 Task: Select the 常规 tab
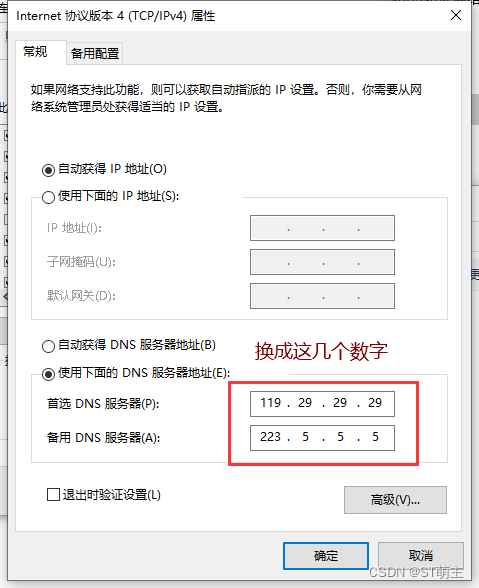pyautogui.click(x=35, y=52)
